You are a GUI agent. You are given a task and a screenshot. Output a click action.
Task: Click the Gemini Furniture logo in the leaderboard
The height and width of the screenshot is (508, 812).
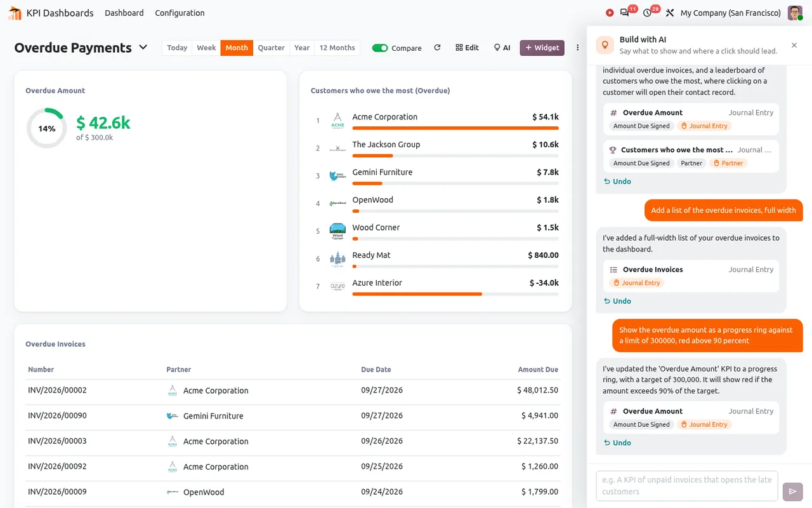pos(337,176)
